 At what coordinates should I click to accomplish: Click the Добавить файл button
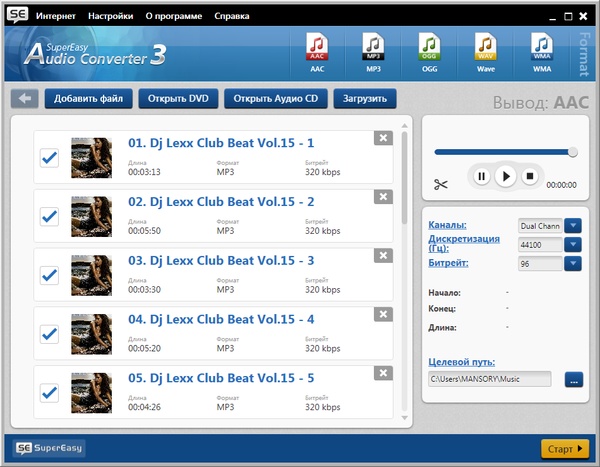tap(89, 99)
